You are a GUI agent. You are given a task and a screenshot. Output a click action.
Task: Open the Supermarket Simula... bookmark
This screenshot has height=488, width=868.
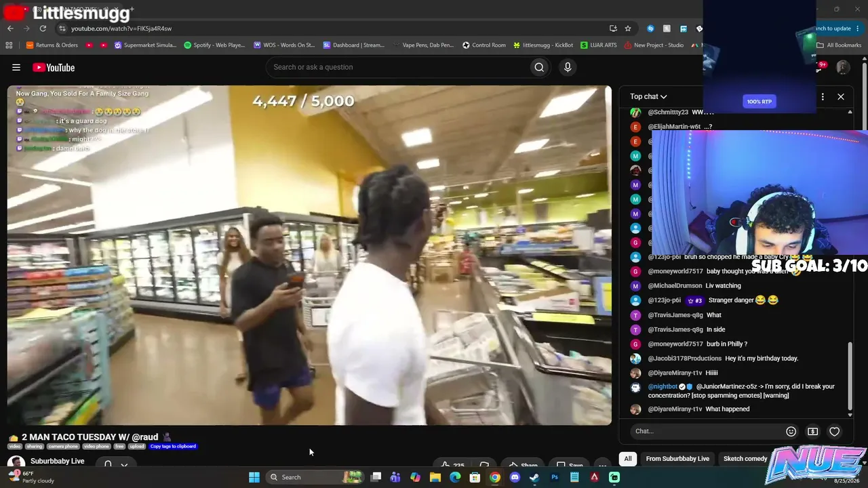[146, 45]
